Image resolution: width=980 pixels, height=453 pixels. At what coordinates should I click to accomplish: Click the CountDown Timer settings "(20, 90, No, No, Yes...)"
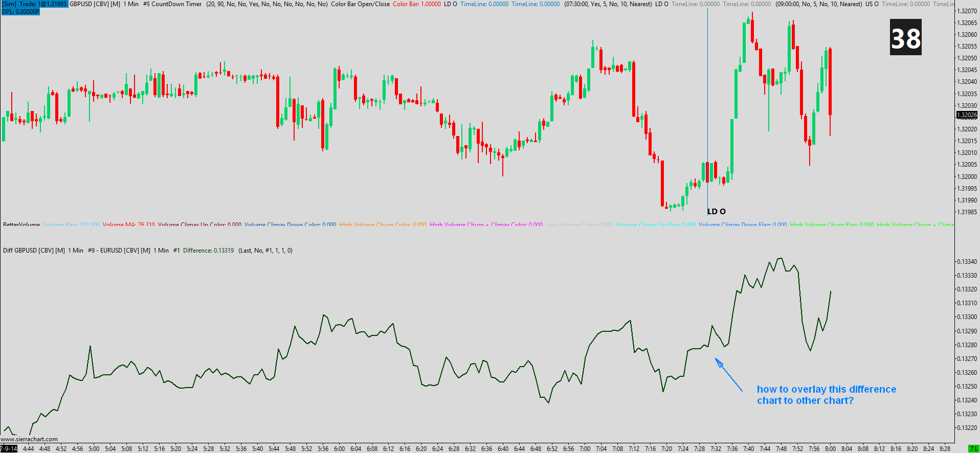(267, 4)
